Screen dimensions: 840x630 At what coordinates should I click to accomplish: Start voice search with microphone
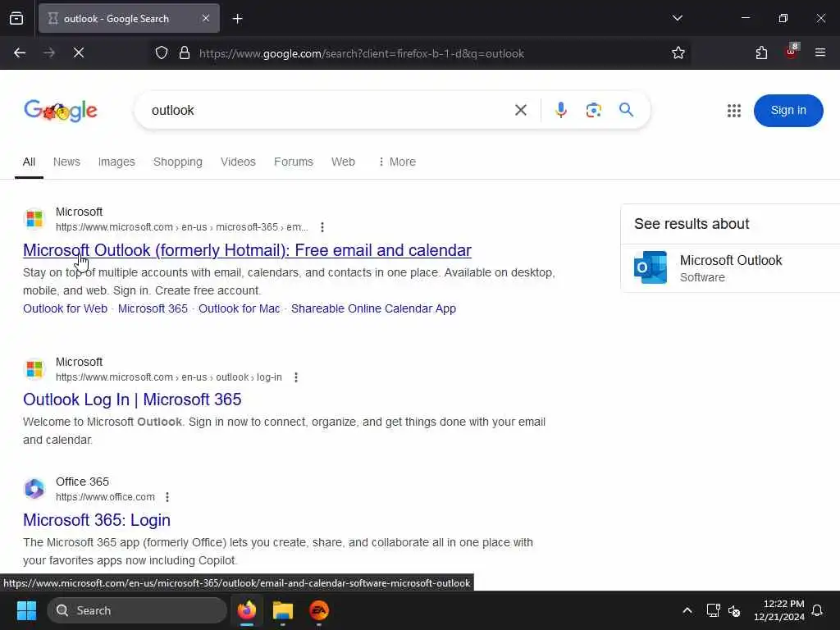[x=561, y=110]
